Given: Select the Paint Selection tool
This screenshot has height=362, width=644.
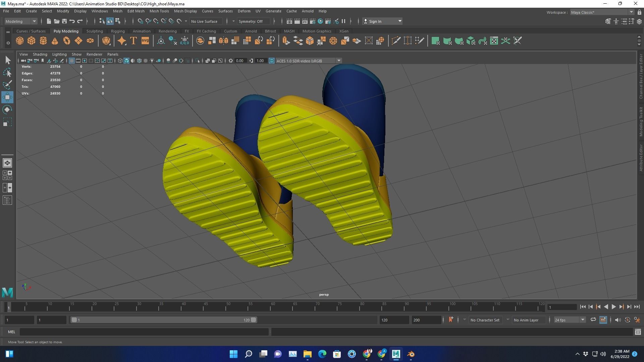Looking at the screenshot, I should point(7,85).
